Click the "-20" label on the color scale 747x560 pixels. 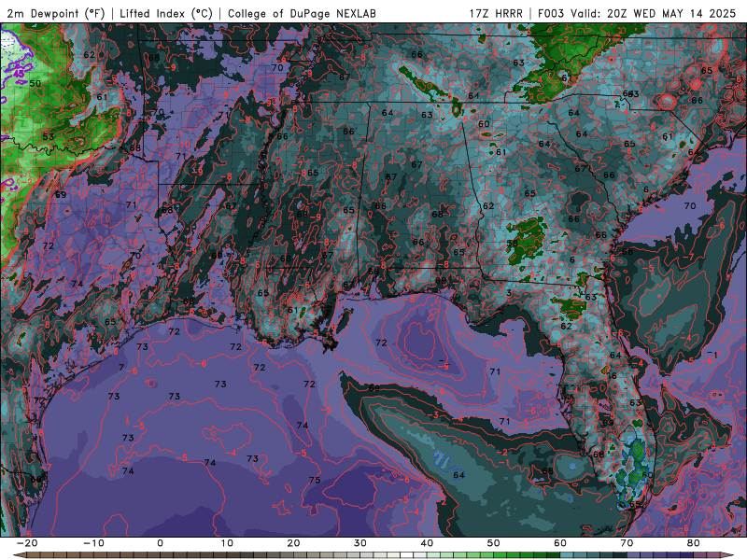(x=27, y=543)
